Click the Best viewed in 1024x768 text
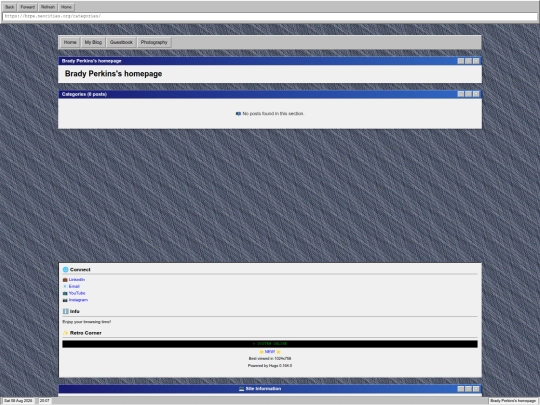Viewport: 540px width, 405px height. click(x=270, y=359)
